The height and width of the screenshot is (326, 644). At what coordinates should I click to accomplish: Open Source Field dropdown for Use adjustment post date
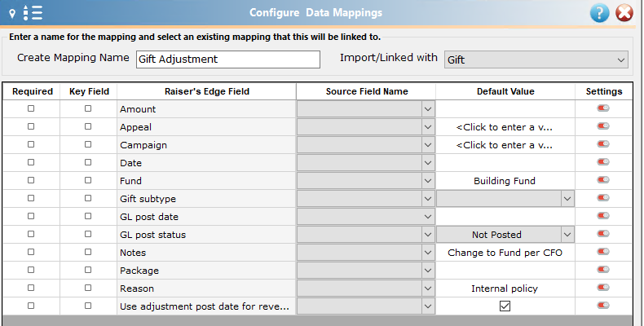point(365,306)
